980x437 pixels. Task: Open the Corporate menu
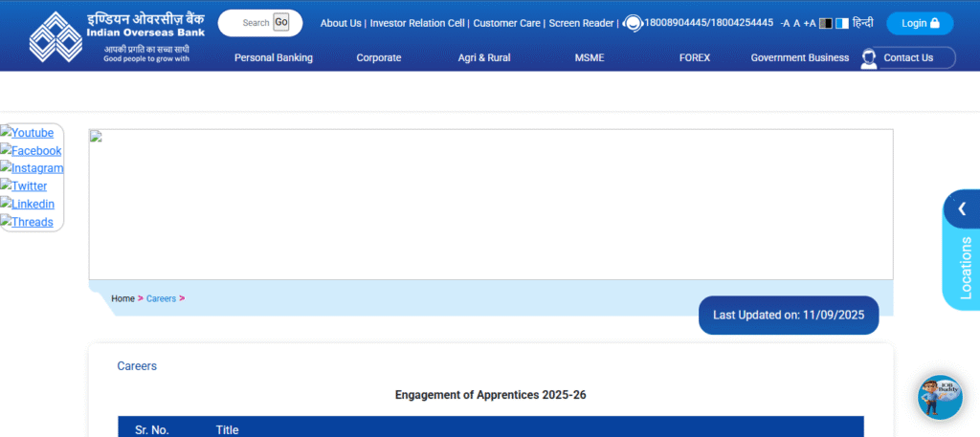point(378,57)
